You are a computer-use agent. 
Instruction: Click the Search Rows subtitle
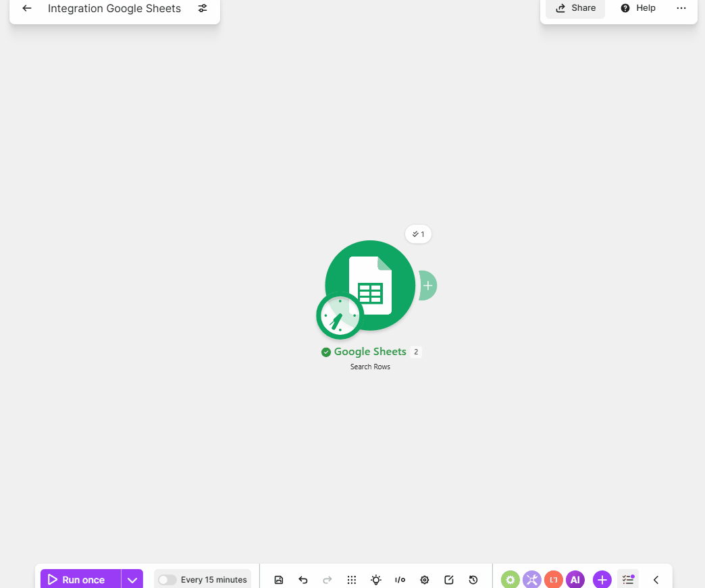click(x=370, y=367)
